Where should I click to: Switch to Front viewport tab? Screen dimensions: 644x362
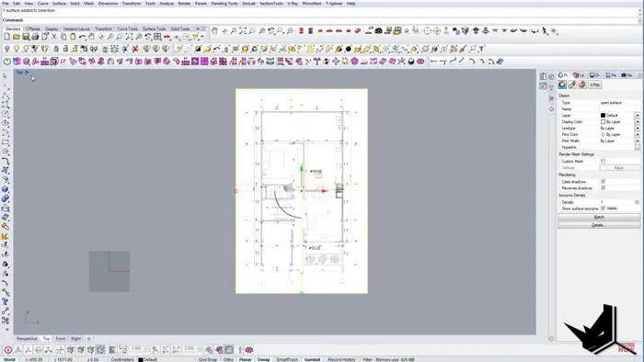pyautogui.click(x=61, y=339)
